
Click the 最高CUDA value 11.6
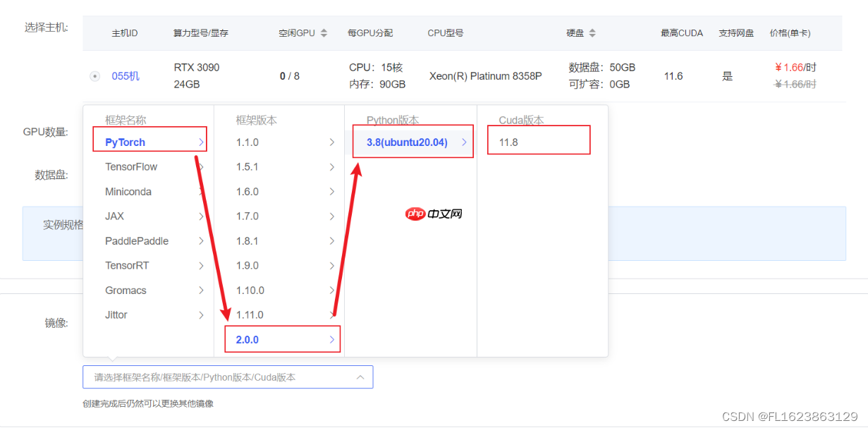coord(673,76)
